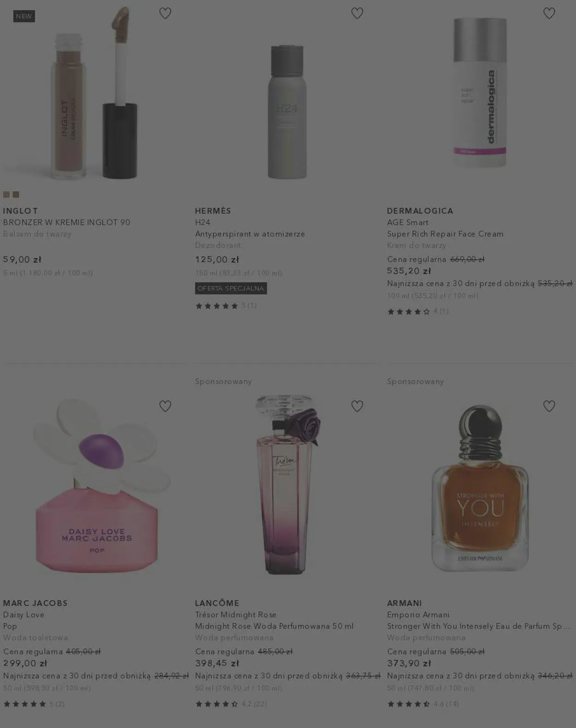Image resolution: width=576 pixels, height=728 pixels.
Task: Select the first lighter bronzer color swatch
Action: pos(6,194)
